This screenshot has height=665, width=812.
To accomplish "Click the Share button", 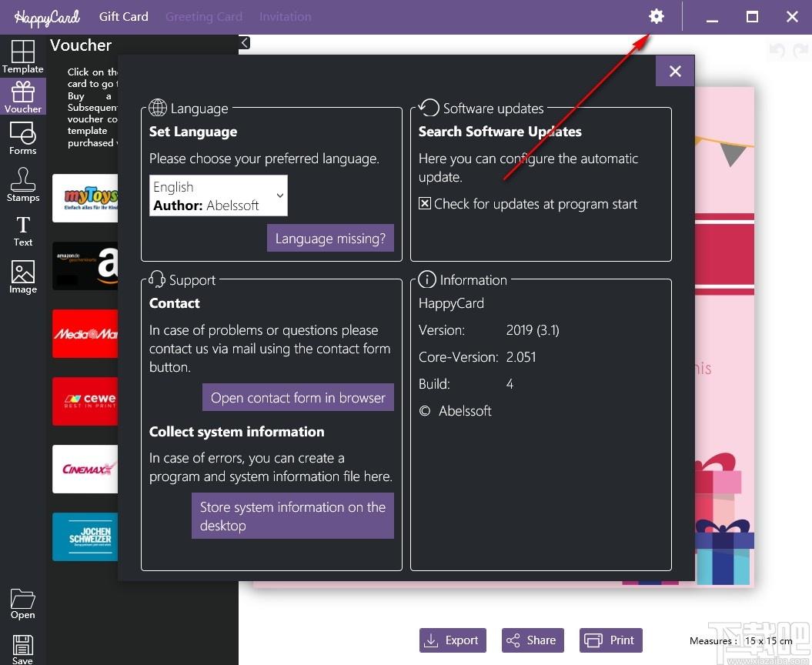I will pos(533,640).
